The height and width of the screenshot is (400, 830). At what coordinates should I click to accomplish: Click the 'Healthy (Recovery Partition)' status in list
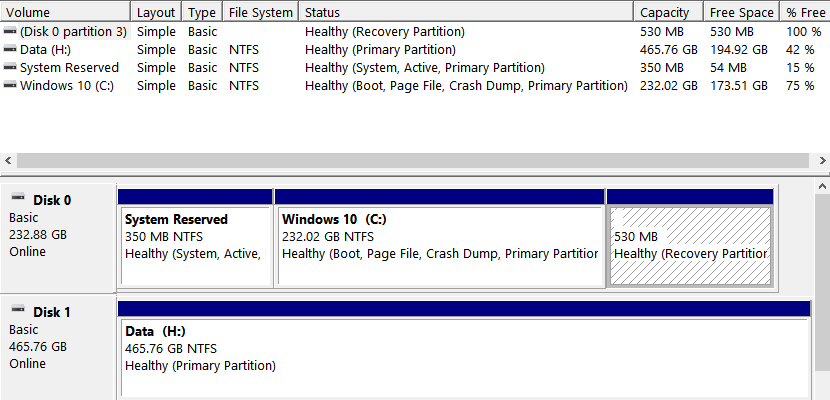385,32
